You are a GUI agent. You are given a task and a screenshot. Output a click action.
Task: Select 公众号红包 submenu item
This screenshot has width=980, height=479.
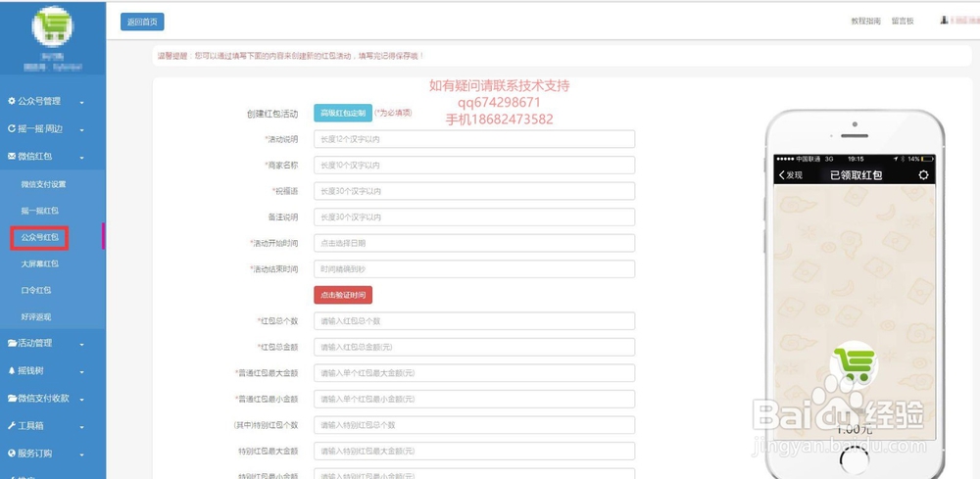point(39,238)
